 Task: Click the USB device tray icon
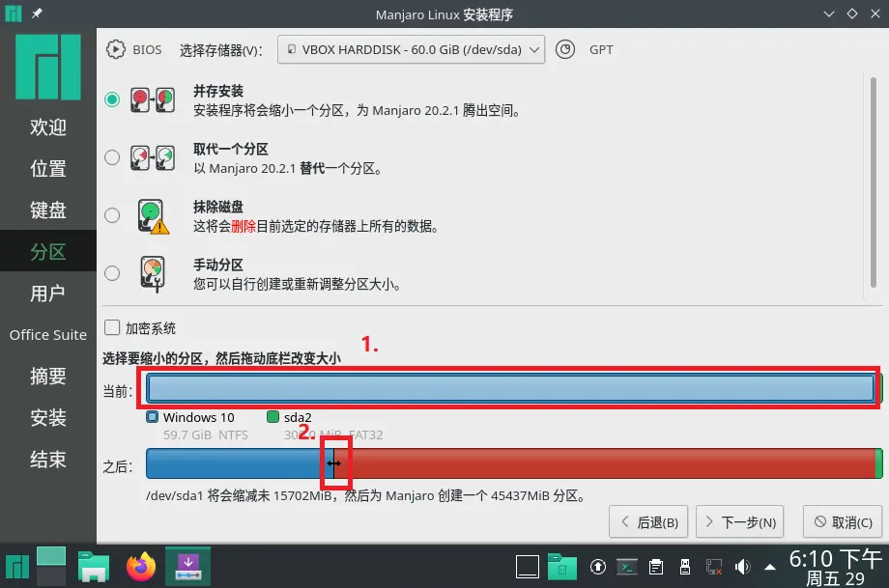tap(684, 567)
